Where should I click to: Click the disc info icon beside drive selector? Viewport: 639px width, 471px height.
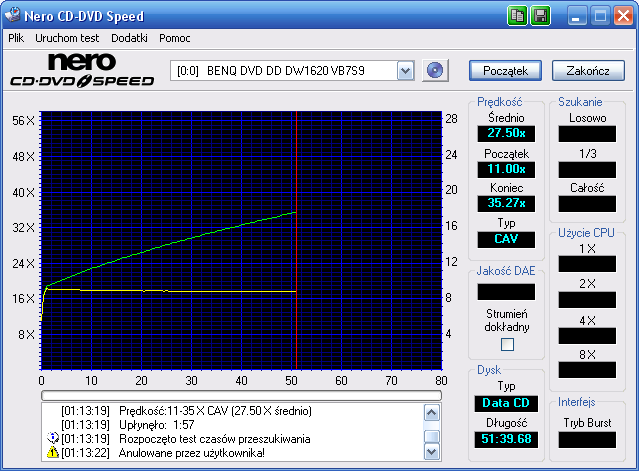coord(435,70)
